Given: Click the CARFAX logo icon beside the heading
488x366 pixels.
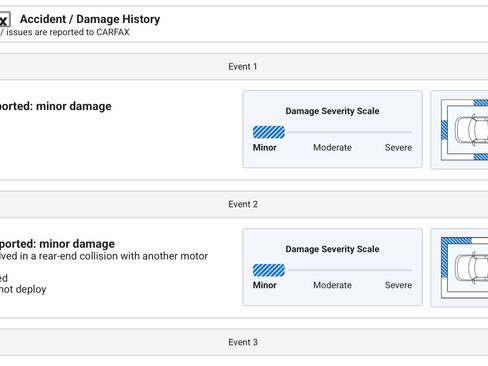Looking at the screenshot, I should (x=5, y=20).
